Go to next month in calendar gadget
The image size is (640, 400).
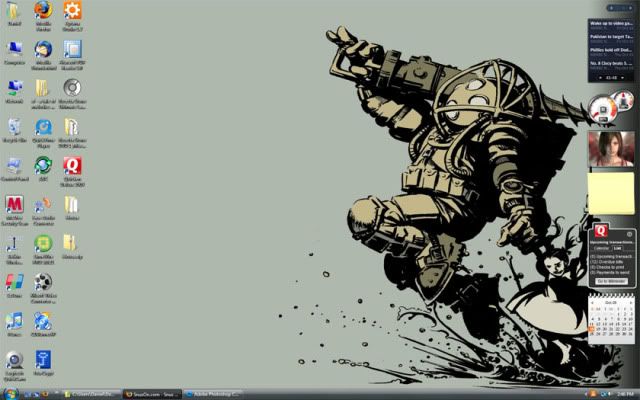pos(630,303)
